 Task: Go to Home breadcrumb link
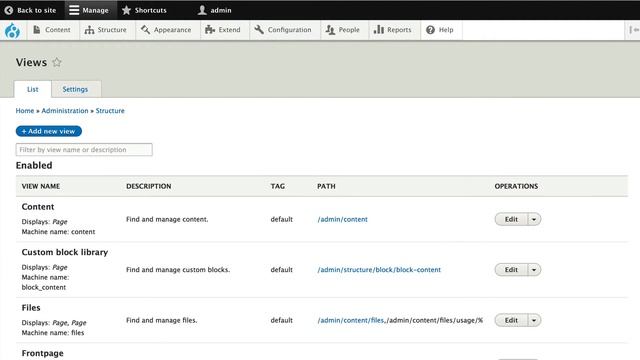[25, 111]
